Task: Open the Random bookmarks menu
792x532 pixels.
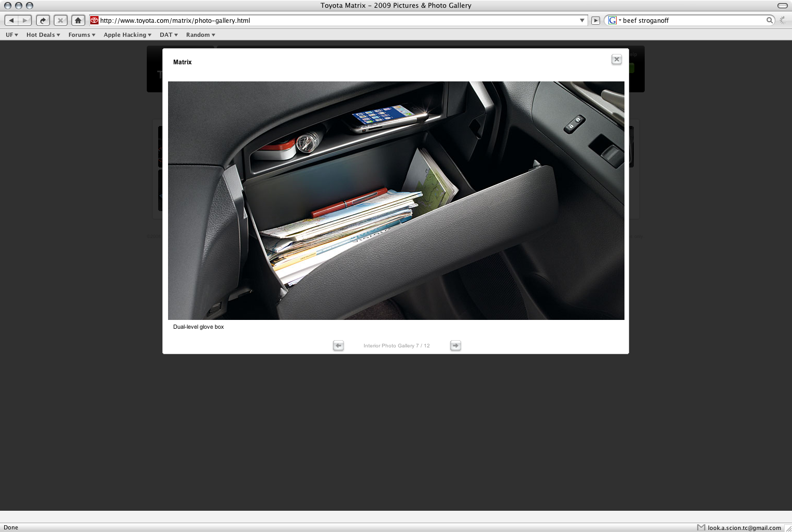Action: pyautogui.click(x=201, y=35)
